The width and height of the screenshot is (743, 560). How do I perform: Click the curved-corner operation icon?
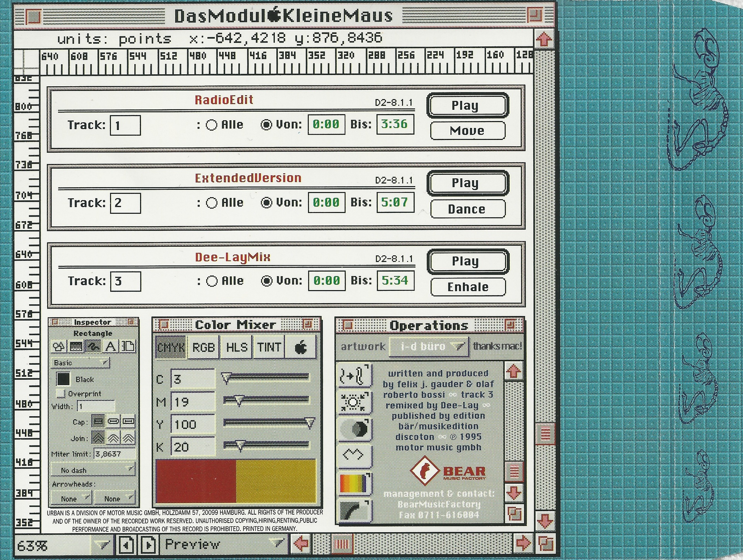point(354,510)
